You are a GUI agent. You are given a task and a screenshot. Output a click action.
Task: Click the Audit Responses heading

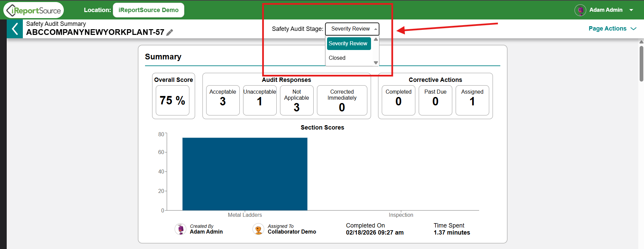[x=286, y=80]
